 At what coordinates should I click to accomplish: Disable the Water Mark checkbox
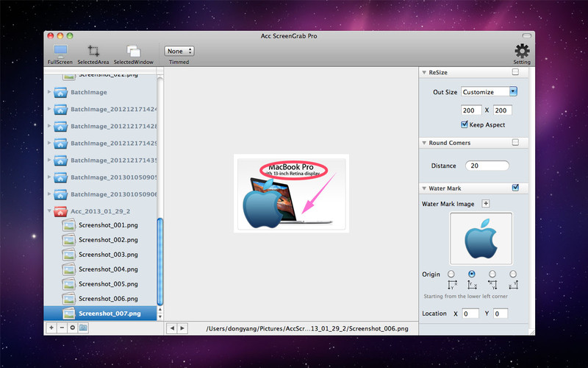(x=516, y=188)
